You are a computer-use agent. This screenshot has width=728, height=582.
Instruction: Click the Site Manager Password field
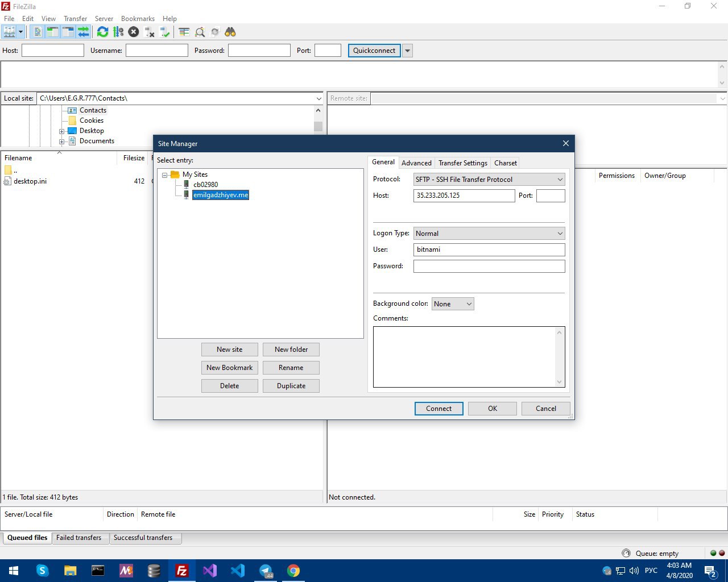tap(489, 266)
